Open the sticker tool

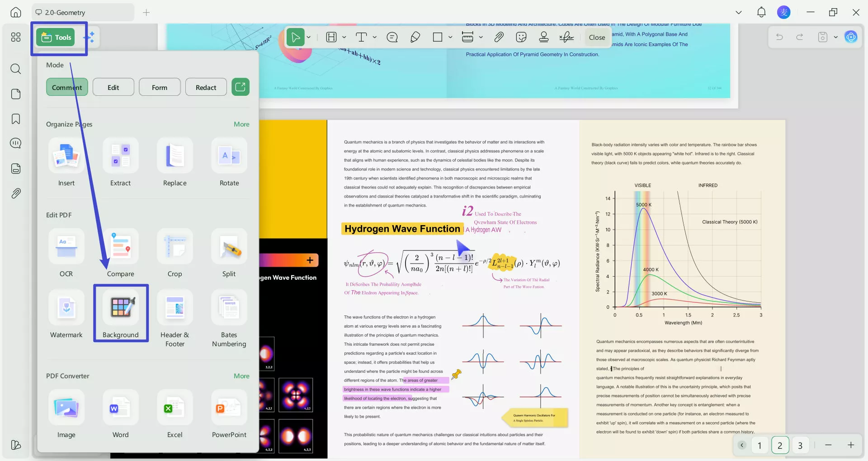521,37
